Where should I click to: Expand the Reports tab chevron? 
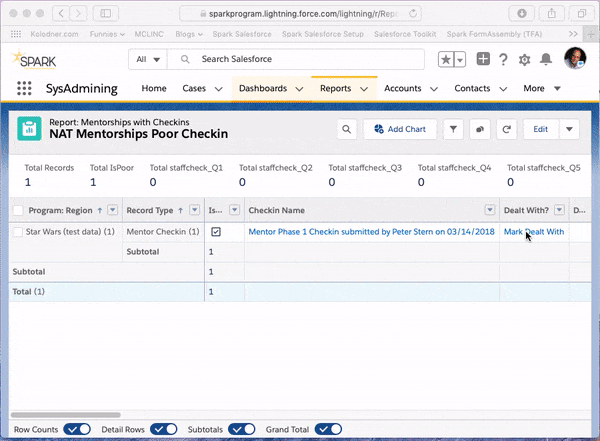[364, 89]
